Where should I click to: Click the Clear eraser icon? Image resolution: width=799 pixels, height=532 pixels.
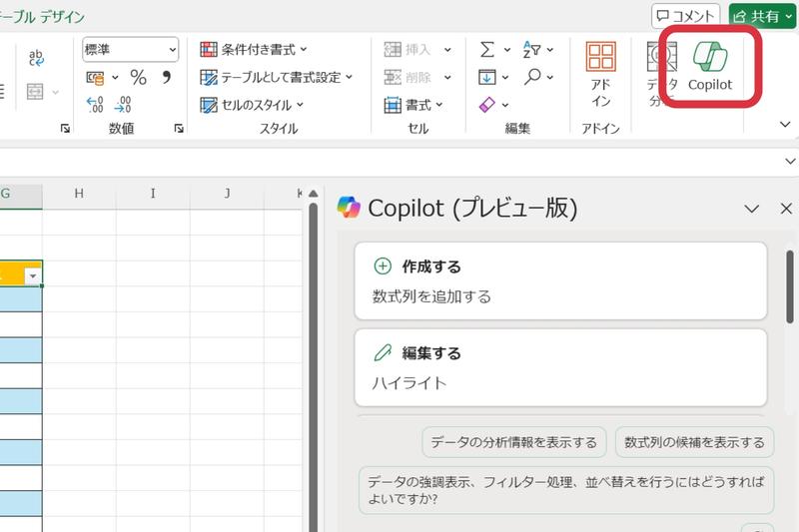click(x=487, y=105)
